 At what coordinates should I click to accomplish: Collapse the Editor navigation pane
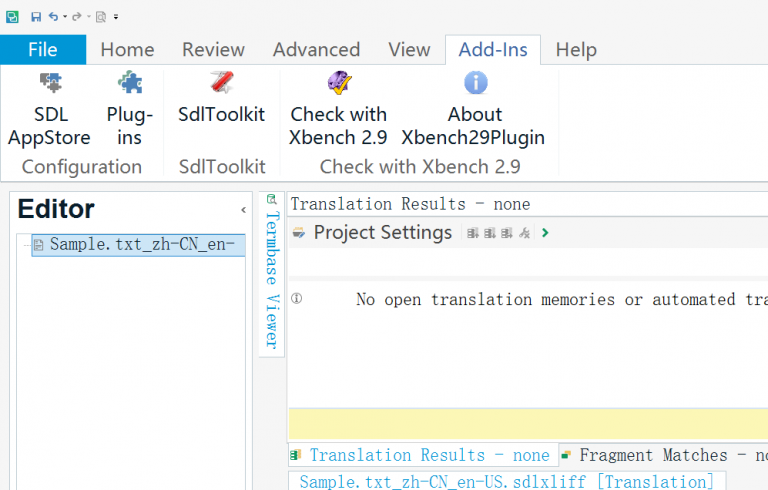[x=243, y=210]
